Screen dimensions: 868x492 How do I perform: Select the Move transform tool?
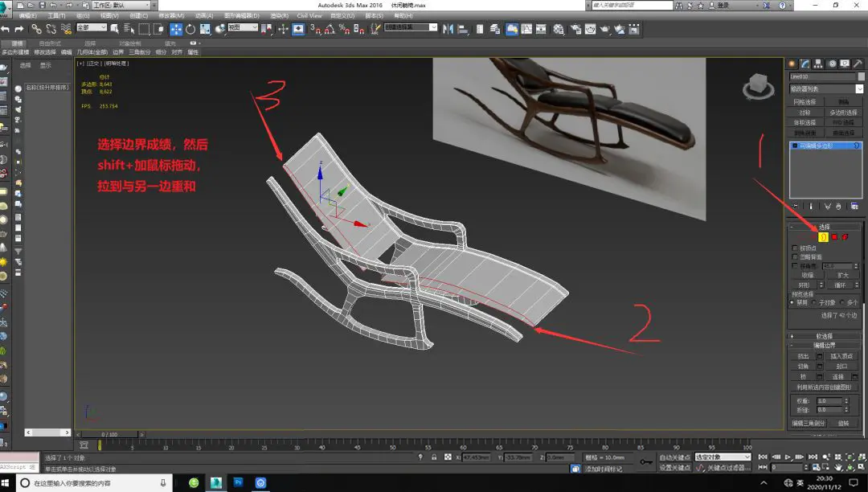click(x=176, y=29)
